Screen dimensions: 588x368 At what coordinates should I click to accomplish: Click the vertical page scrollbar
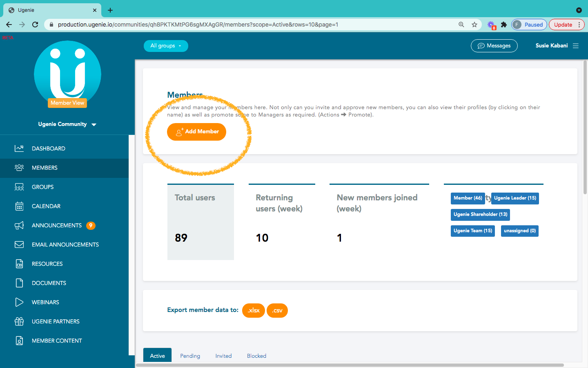click(x=585, y=127)
